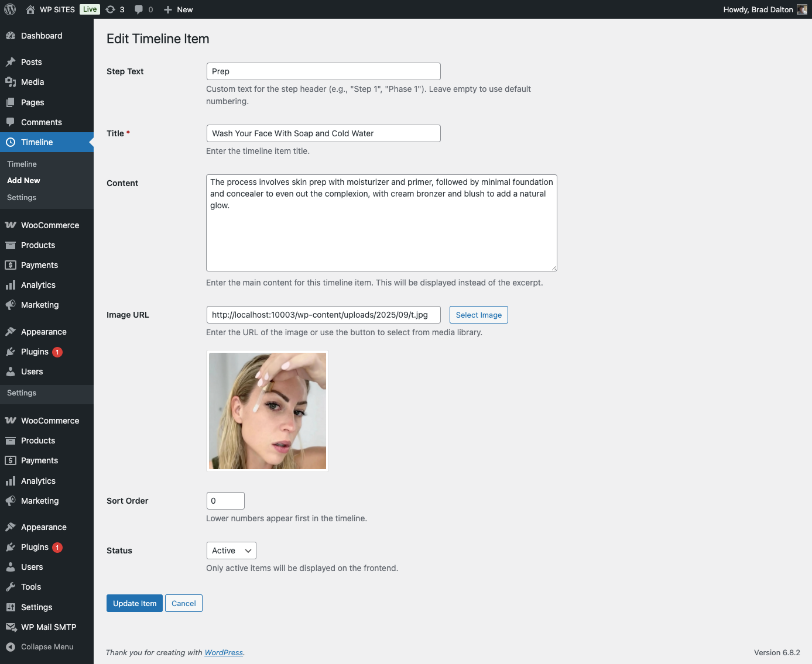This screenshot has height=664, width=812.
Task: Click the WP Mail SMTP envelope icon
Action: [11, 627]
